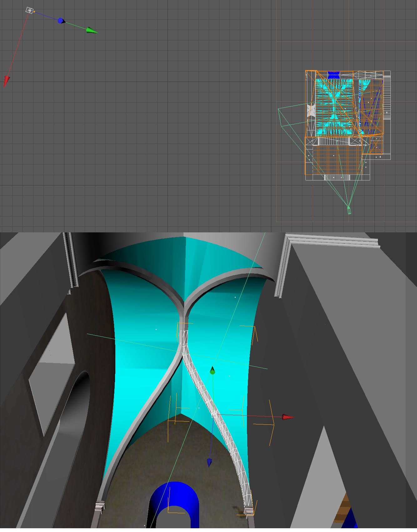Viewport: 417px width, 532px height.
Task: Select the white star-shaped object in floor plan
Action: click(311, 111)
